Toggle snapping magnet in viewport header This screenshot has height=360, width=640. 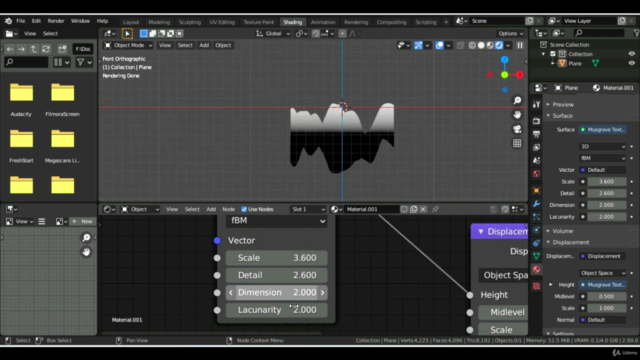[x=316, y=34]
